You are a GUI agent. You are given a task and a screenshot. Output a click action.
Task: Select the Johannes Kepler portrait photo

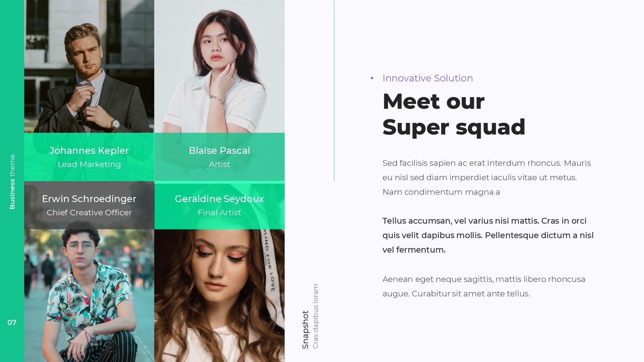89,66
